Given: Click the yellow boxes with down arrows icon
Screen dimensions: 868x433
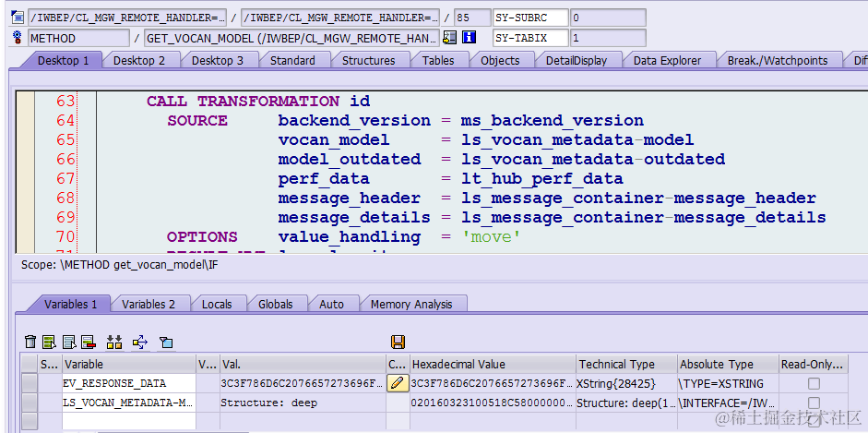Looking at the screenshot, I should point(114,343).
